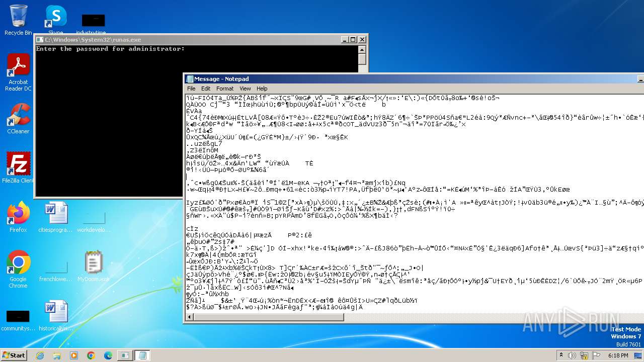
Task: Click the runas.exe title bar icon
Action: point(40,40)
